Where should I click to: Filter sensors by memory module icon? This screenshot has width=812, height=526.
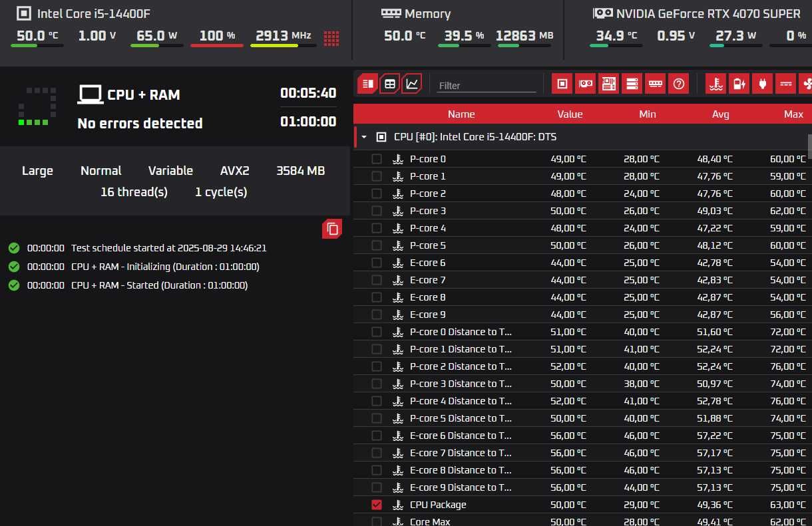click(656, 84)
